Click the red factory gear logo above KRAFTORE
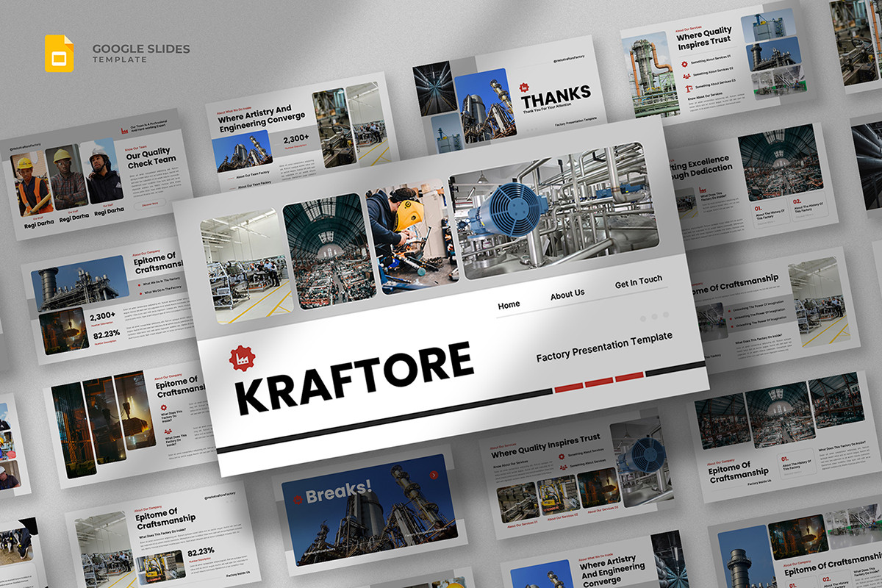882x588 pixels. [x=242, y=358]
